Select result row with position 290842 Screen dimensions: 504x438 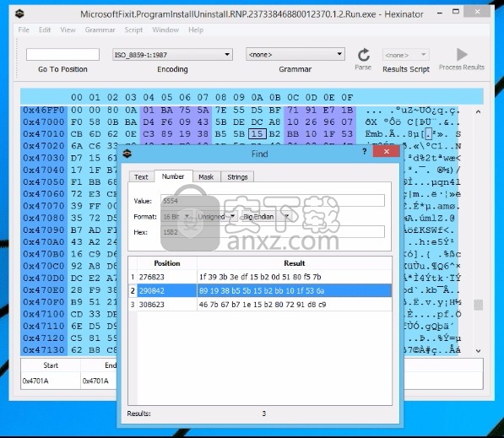click(x=260, y=290)
